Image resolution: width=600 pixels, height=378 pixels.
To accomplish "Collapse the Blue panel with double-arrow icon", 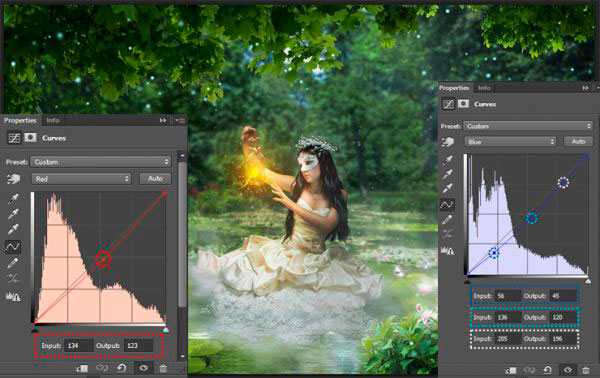I will (x=585, y=88).
